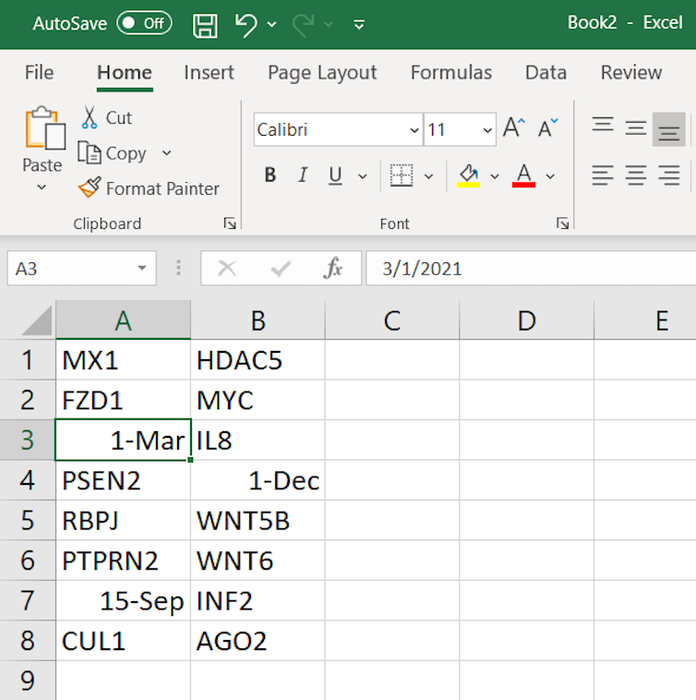Expand the font size dropdown
The width and height of the screenshot is (696, 700).
coord(487,130)
